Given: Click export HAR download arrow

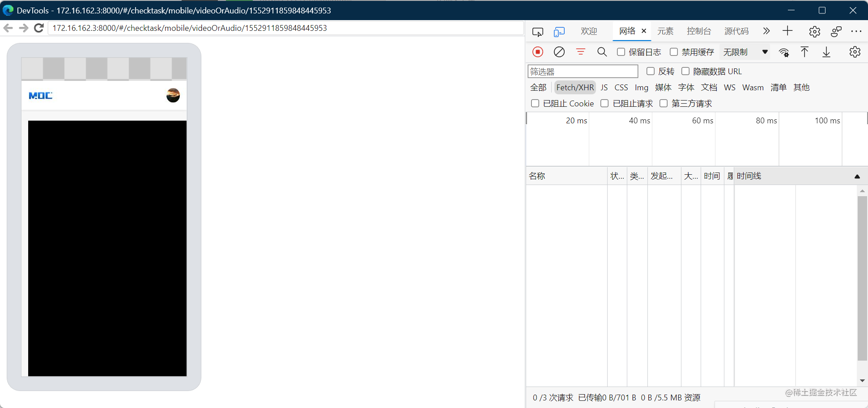Looking at the screenshot, I should [x=826, y=52].
